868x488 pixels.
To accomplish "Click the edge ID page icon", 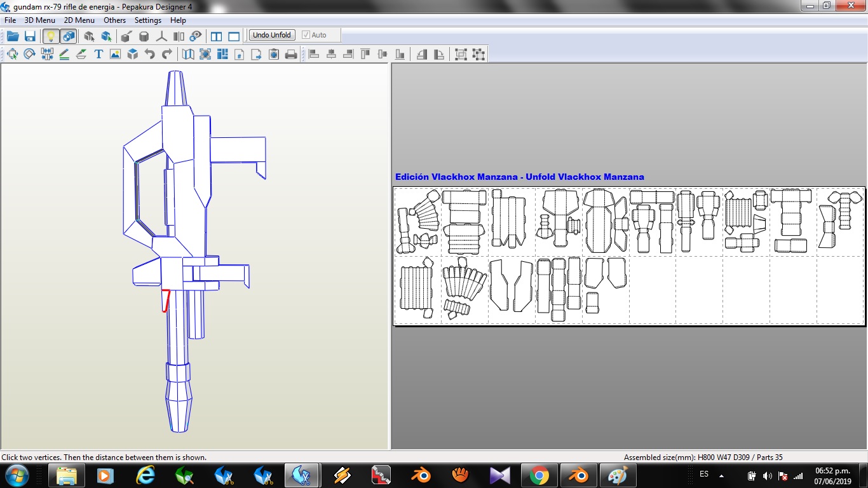I will [x=240, y=54].
